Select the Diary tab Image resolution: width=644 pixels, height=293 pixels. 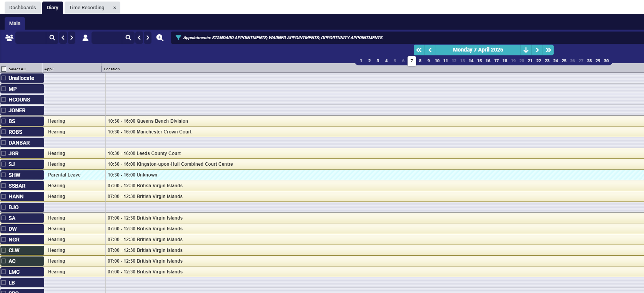tap(53, 8)
